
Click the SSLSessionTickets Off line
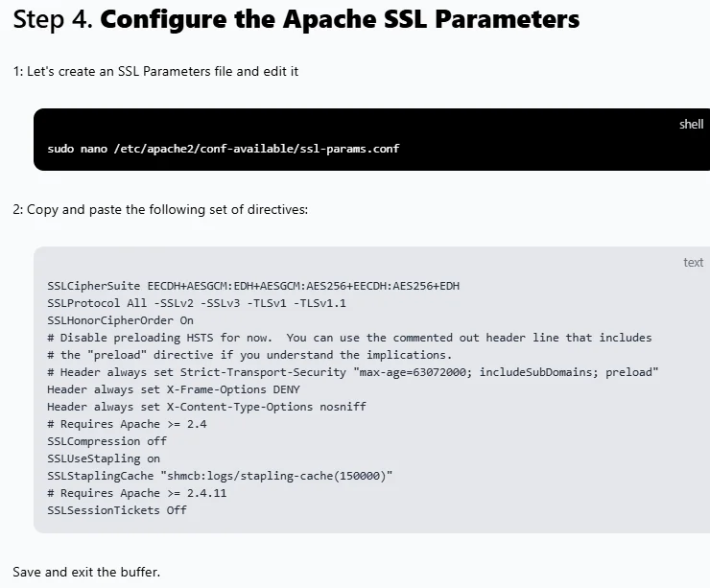(117, 510)
